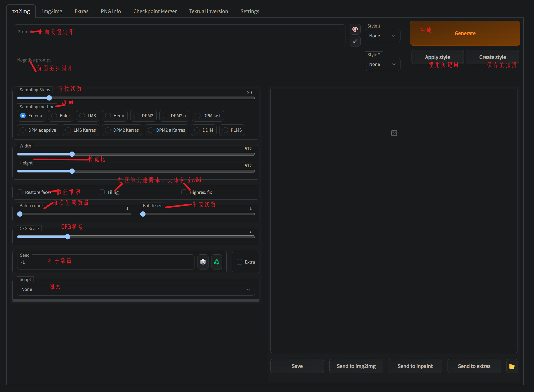Viewport: 534px width, 392px height.
Task: Select the Euler a sampling method
Action: coord(31,116)
